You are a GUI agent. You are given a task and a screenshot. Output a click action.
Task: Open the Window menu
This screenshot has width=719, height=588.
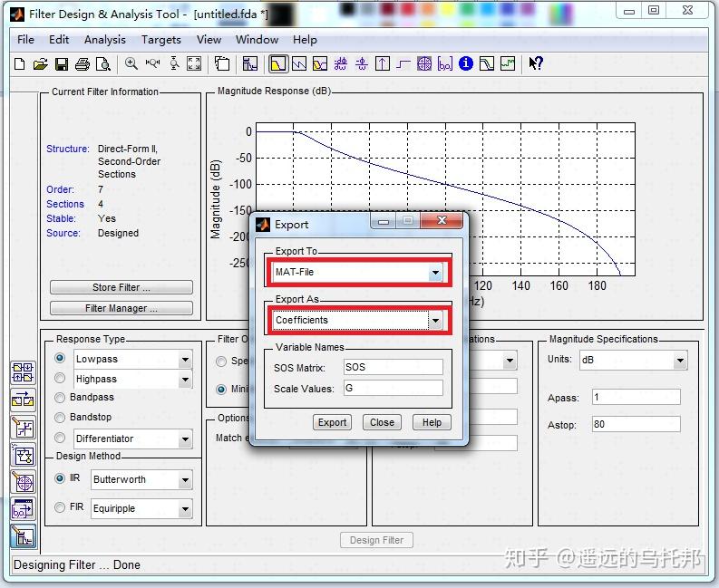(x=257, y=40)
